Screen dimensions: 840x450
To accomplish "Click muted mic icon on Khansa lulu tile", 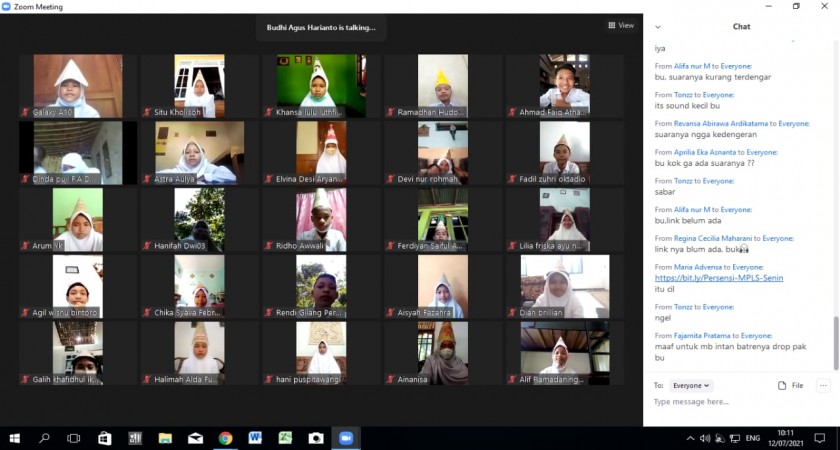I will [268, 112].
